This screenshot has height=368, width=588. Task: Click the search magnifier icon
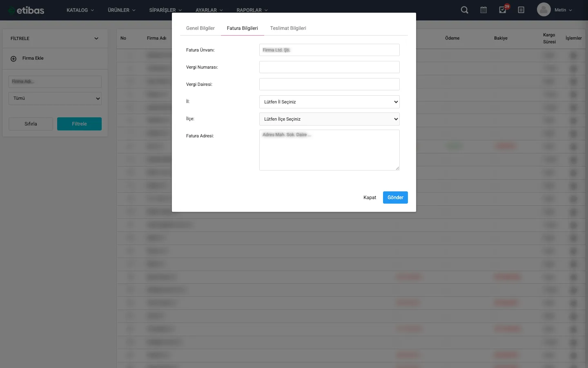pyautogui.click(x=464, y=10)
